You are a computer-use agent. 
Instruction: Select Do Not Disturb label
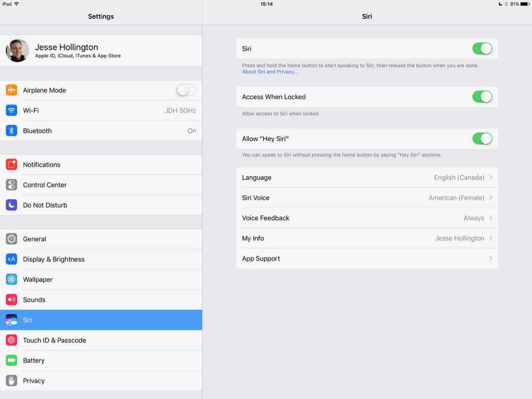tap(45, 205)
